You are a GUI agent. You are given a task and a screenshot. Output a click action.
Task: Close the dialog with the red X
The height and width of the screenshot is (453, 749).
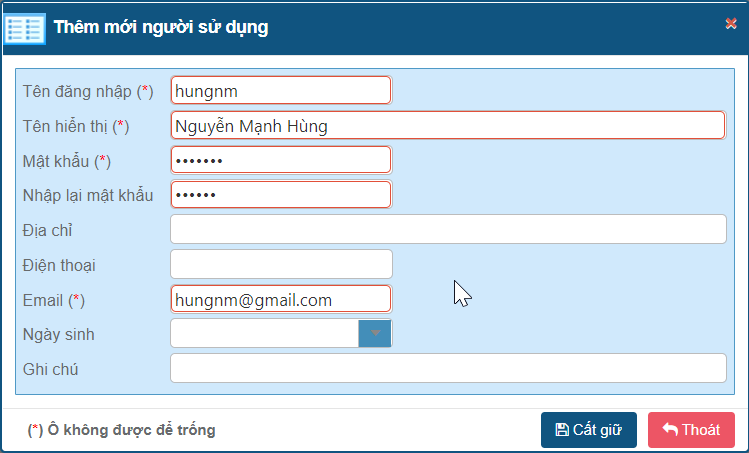pos(731,24)
